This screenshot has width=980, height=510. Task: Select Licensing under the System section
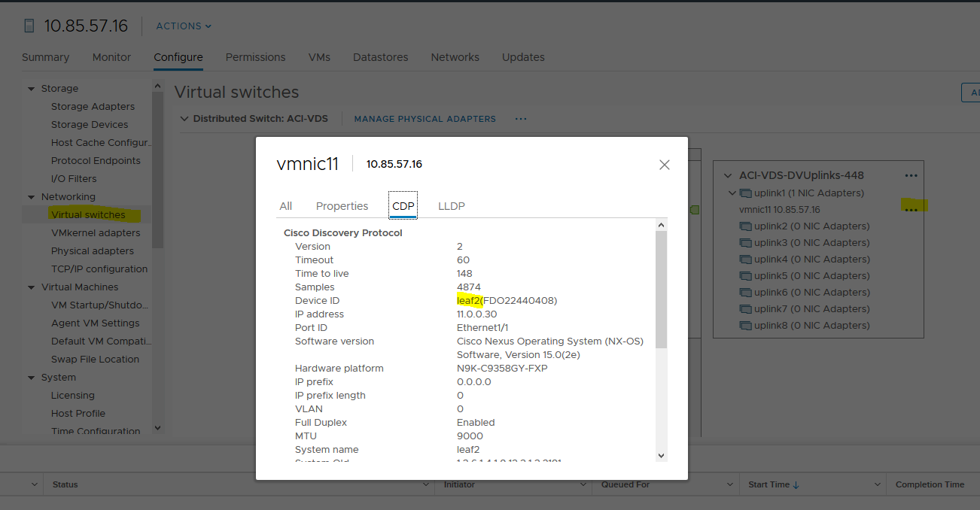(72, 395)
